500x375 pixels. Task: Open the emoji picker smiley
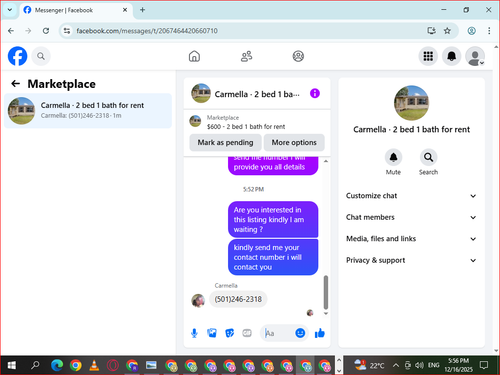300,333
